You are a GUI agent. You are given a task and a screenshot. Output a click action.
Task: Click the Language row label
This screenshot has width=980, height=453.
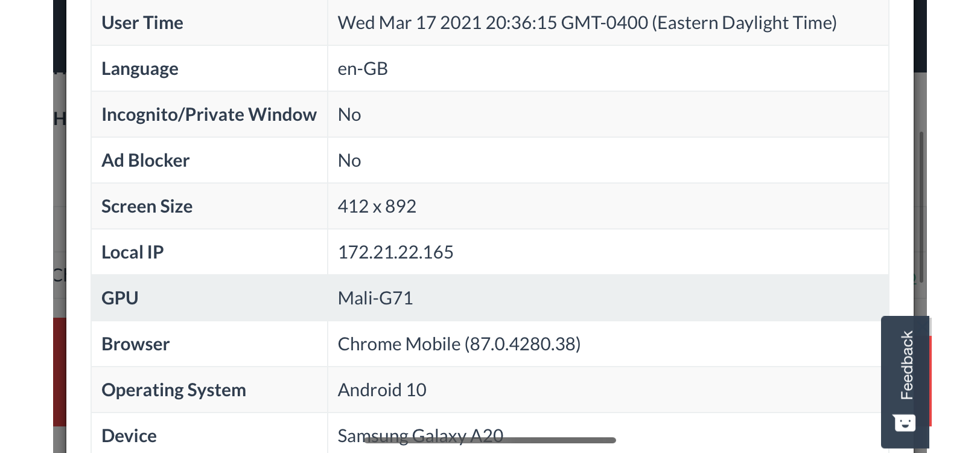point(140,69)
